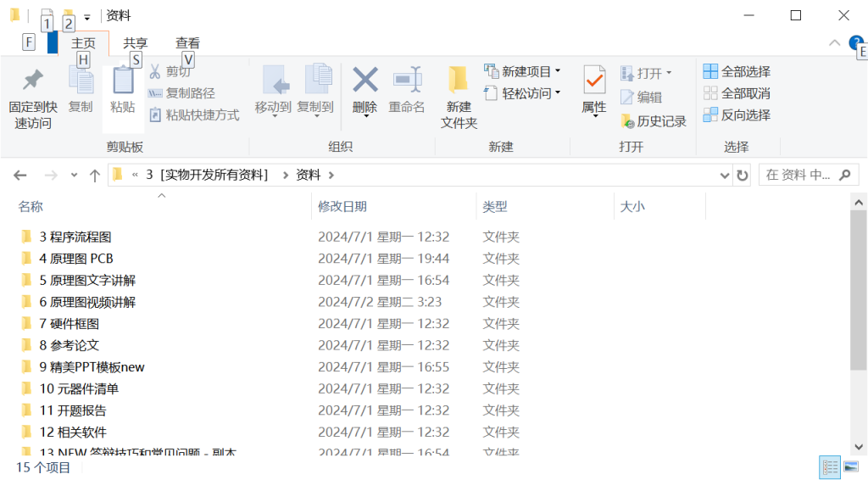The height and width of the screenshot is (480, 868).
Task: Click the Properties (属性) checkmark icon
Action: (x=594, y=81)
